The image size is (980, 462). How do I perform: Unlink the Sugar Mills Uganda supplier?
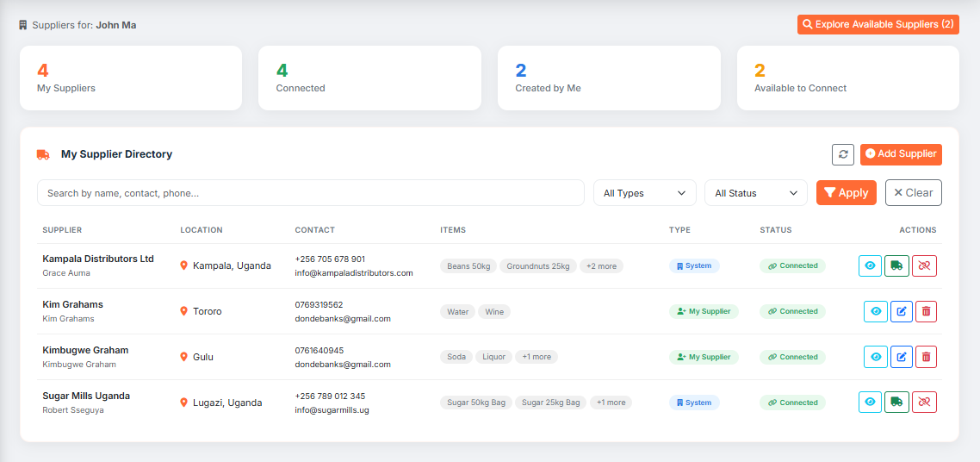click(x=924, y=402)
